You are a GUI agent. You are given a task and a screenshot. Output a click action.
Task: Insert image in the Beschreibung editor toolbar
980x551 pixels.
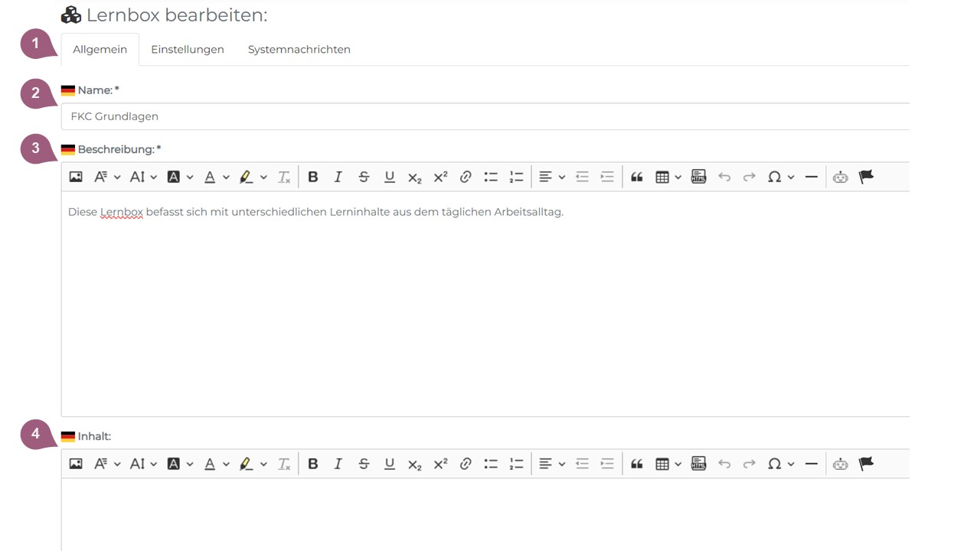click(x=76, y=177)
